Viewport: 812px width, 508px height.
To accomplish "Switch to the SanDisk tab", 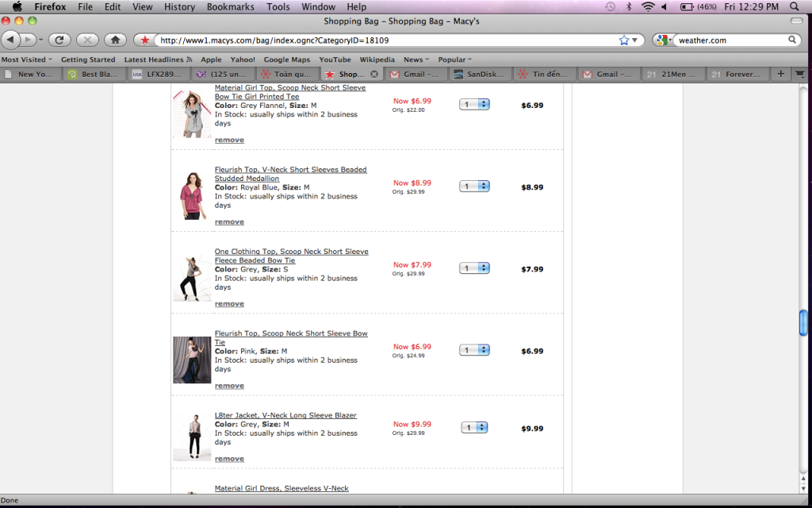I will 481,74.
